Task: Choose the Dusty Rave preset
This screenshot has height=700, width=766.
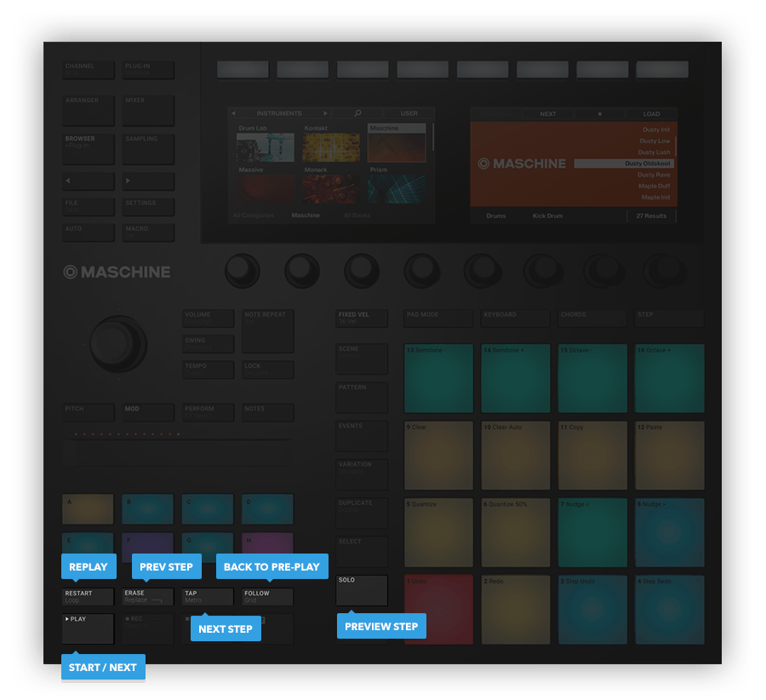Action: point(654,175)
